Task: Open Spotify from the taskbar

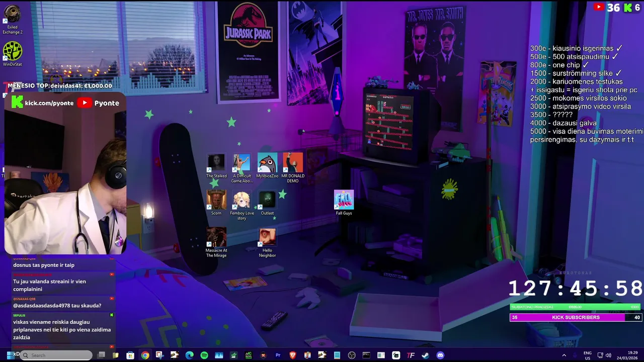Action: [x=204, y=355]
